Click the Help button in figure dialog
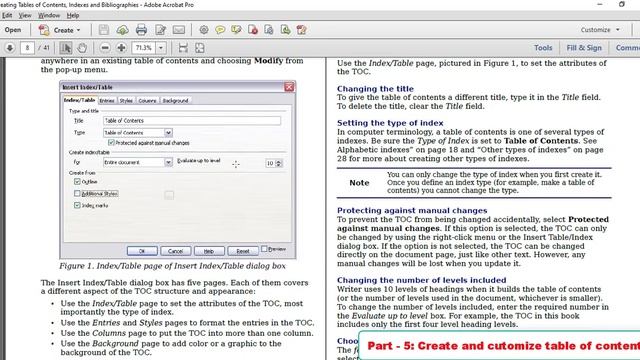Screen dimensions: 640x360 click(x=209, y=251)
